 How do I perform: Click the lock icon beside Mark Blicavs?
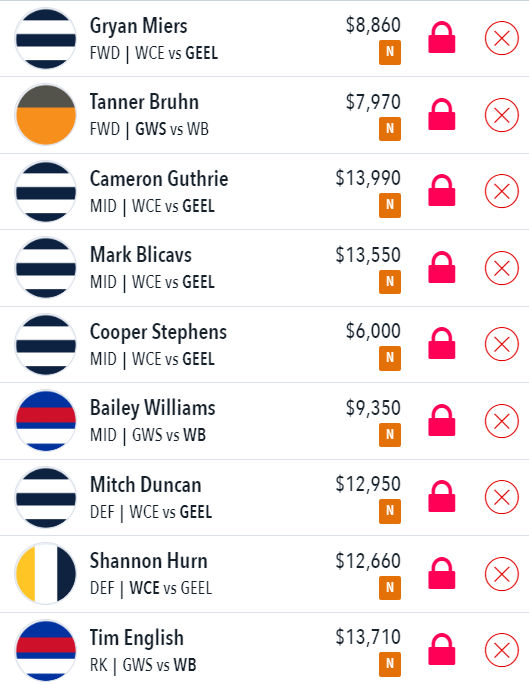(442, 267)
